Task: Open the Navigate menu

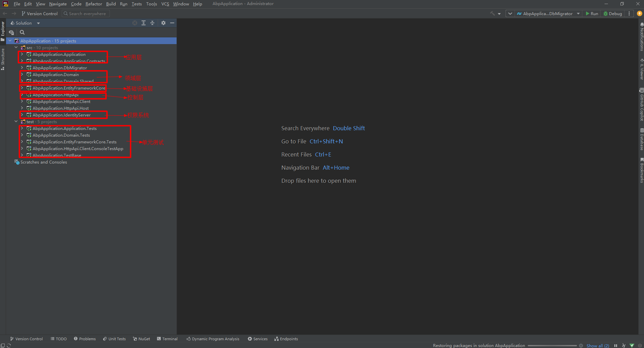Action: coord(58,4)
